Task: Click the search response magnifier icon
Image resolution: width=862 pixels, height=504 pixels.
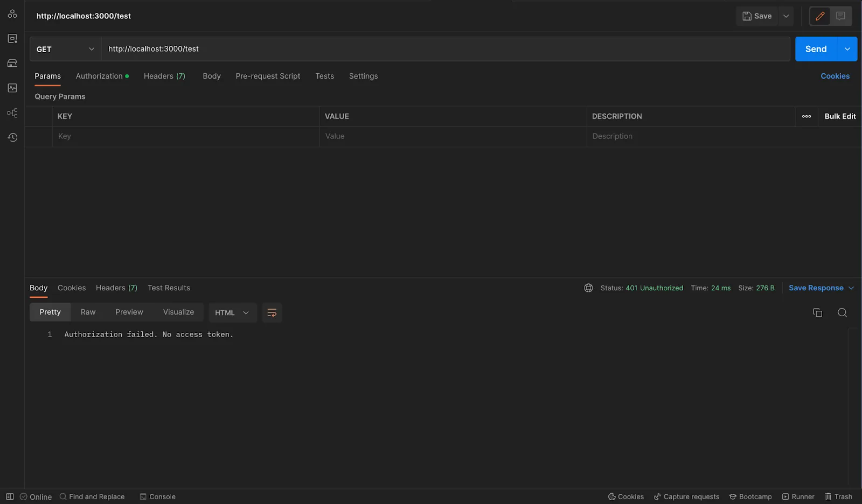Action: [x=842, y=313]
